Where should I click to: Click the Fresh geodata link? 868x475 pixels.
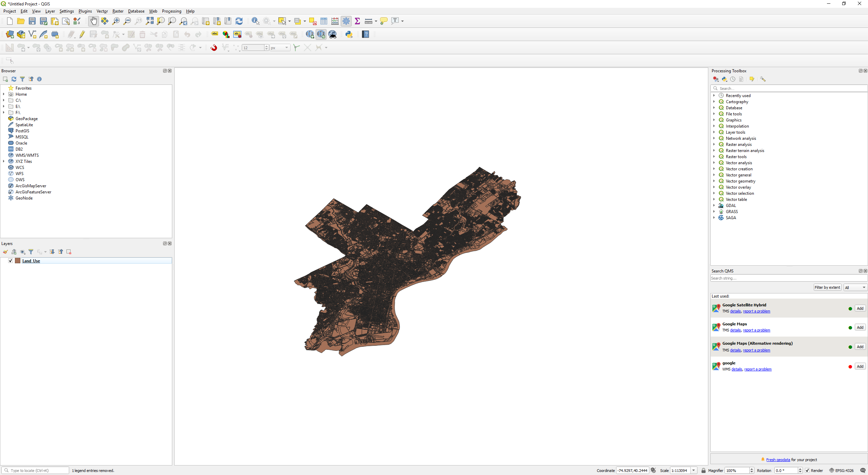(778, 460)
